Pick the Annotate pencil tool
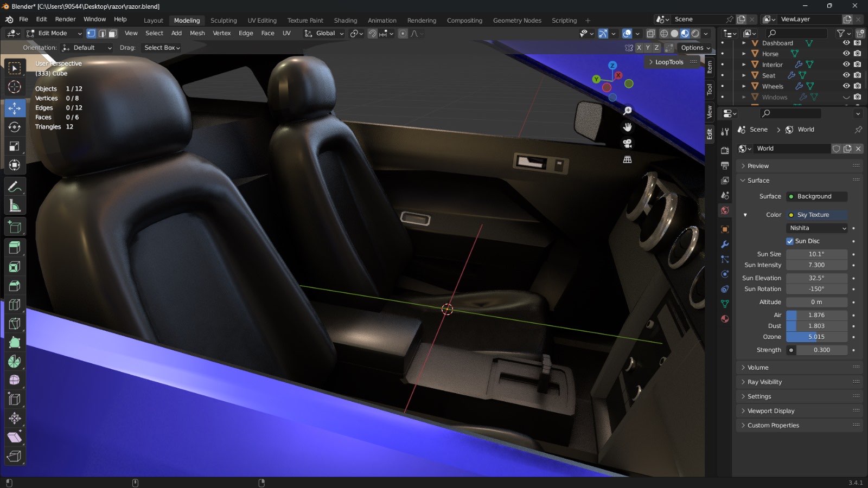868x488 pixels. coord(15,187)
